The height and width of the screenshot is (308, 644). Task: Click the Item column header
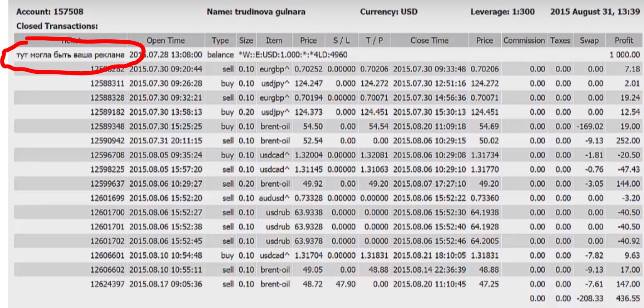274,41
